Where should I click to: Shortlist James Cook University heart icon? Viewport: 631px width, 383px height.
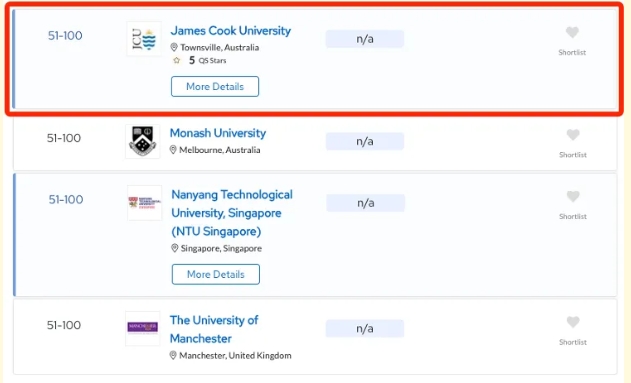[572, 32]
